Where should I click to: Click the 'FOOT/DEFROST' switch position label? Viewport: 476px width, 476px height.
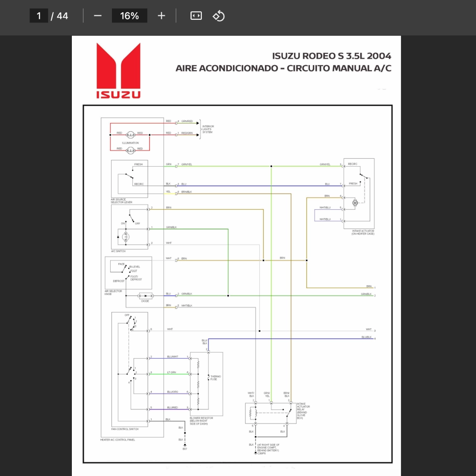[136, 278]
